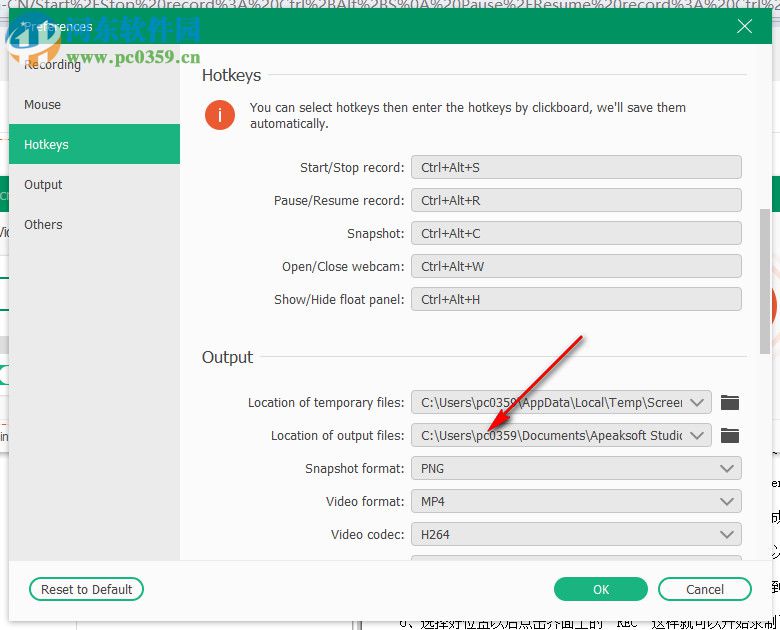Cancel the preferences changes
The width and height of the screenshot is (780, 630).
[x=705, y=589]
